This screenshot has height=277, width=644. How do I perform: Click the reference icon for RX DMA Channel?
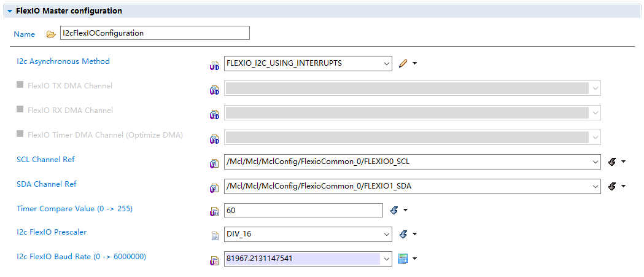[214, 115]
